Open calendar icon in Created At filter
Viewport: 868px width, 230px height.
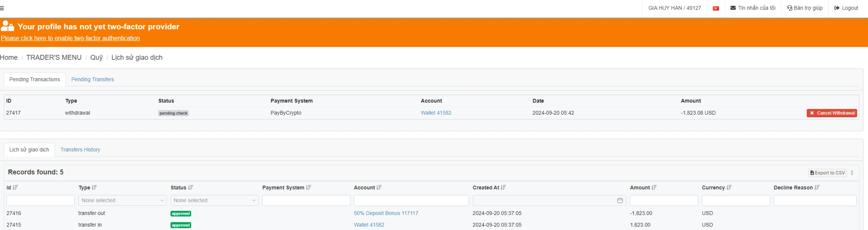620,200
